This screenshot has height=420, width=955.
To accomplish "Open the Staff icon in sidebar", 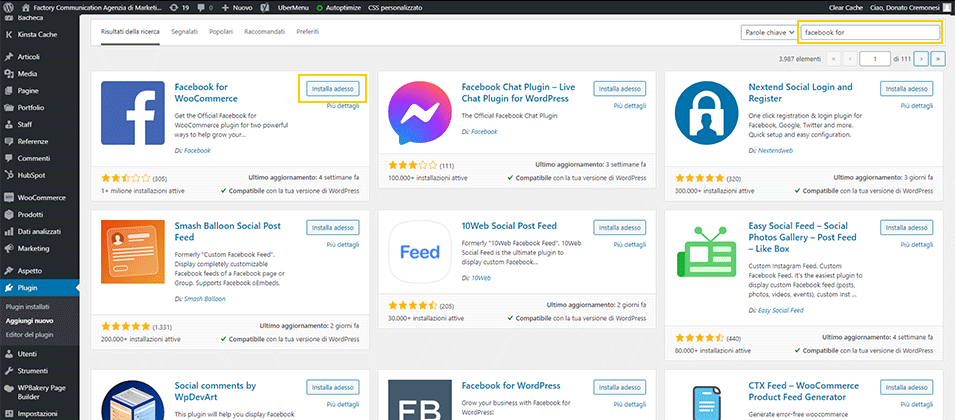I will pos(9,124).
